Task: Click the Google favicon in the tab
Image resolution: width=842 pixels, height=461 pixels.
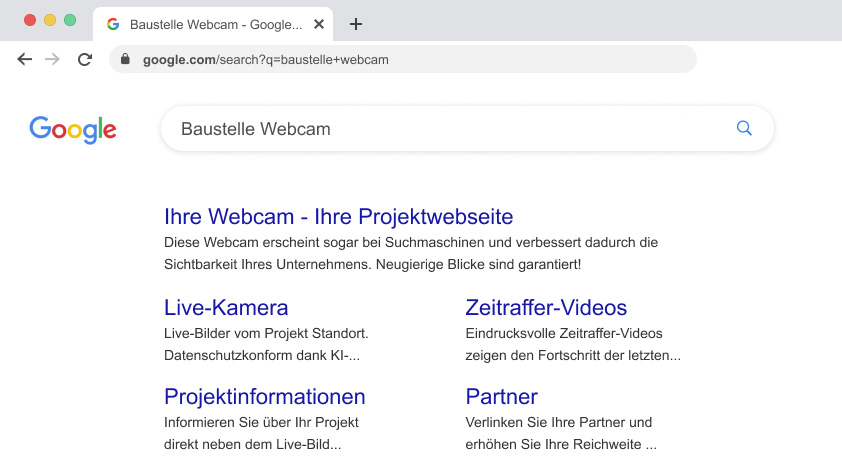Action: [x=113, y=24]
